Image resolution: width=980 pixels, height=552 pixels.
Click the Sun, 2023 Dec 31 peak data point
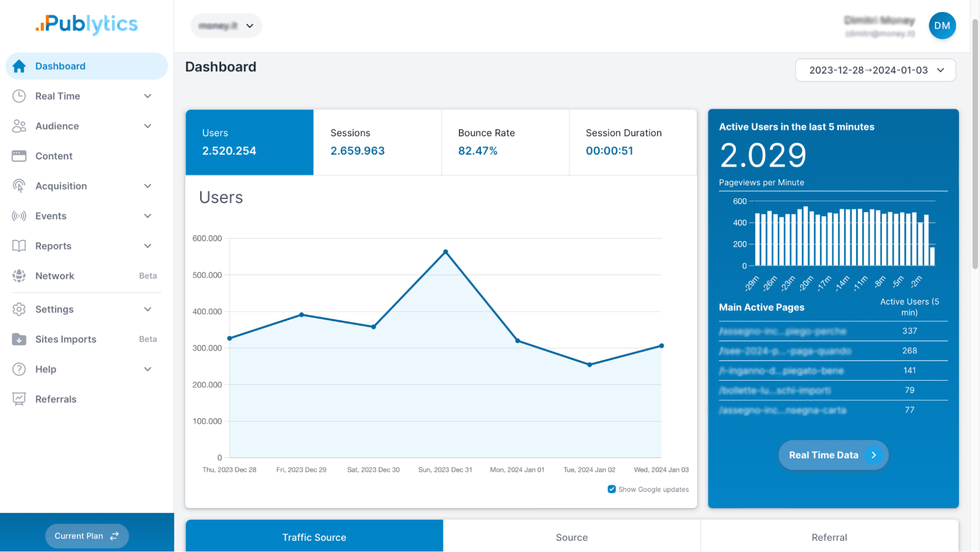point(445,252)
